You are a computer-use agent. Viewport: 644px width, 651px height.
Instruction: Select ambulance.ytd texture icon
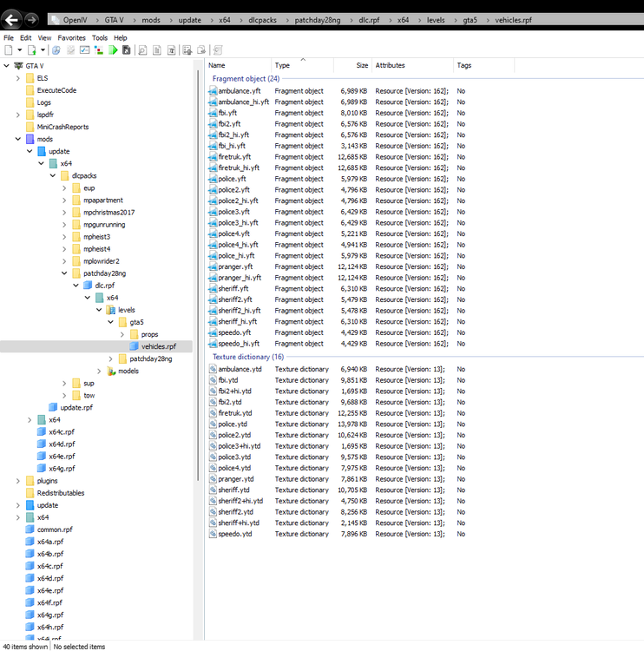pyautogui.click(x=213, y=369)
